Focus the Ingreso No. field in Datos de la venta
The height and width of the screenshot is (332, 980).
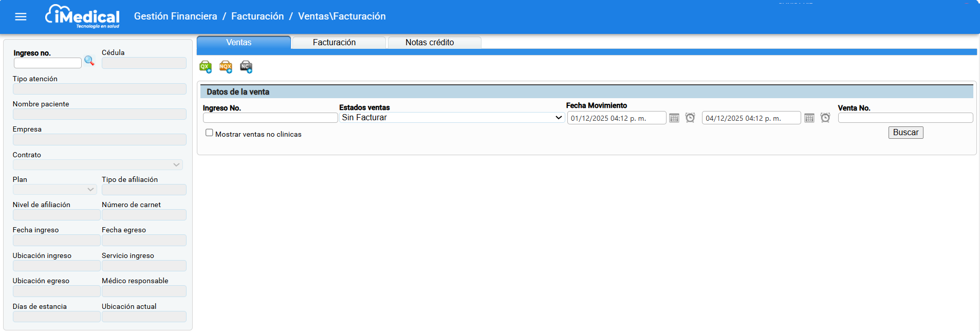pos(270,118)
